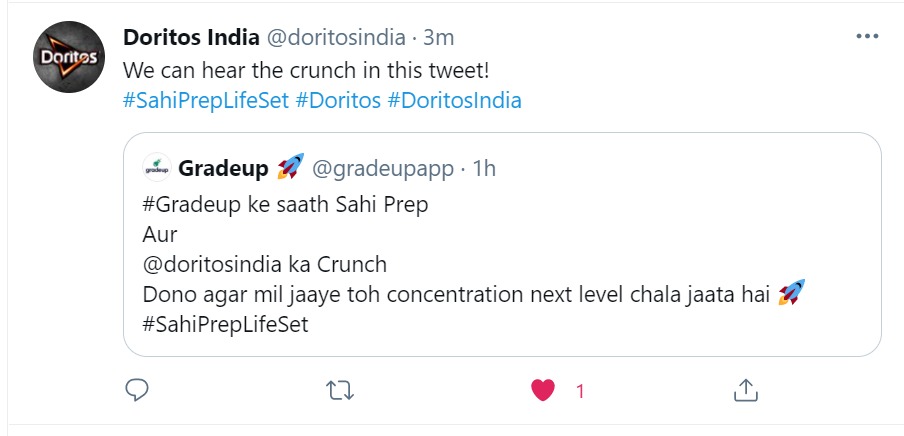
Task: Click the 1h quoted tweet timestamp
Action: pyautogui.click(x=483, y=168)
